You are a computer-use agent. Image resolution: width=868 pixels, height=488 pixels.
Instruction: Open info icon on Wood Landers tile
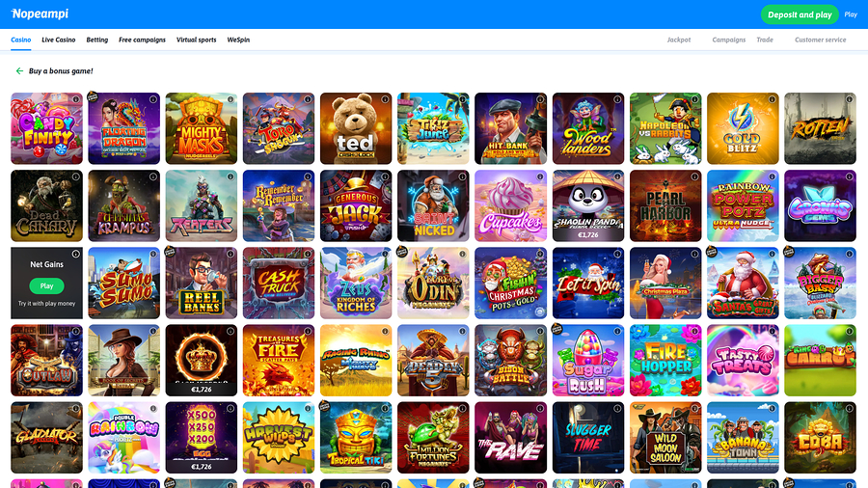(617, 99)
